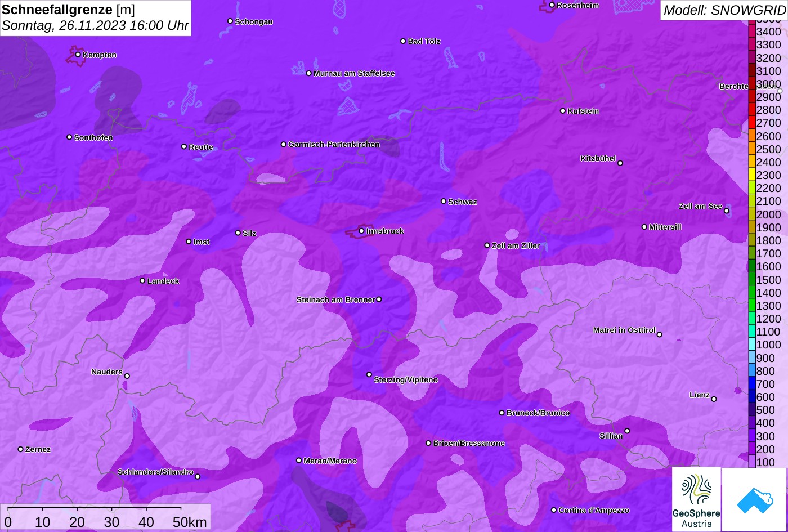
Task: Click the Sillian marker dot
Action: click(x=627, y=431)
